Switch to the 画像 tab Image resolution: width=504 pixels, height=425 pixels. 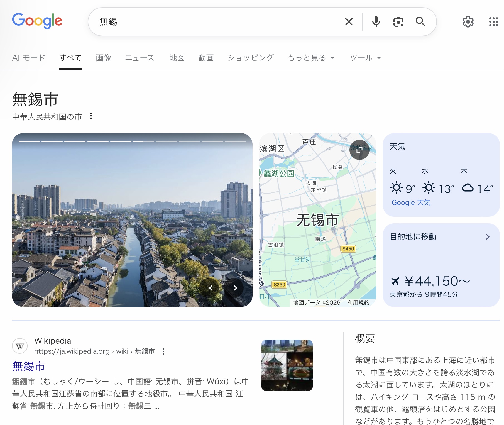[x=104, y=58]
